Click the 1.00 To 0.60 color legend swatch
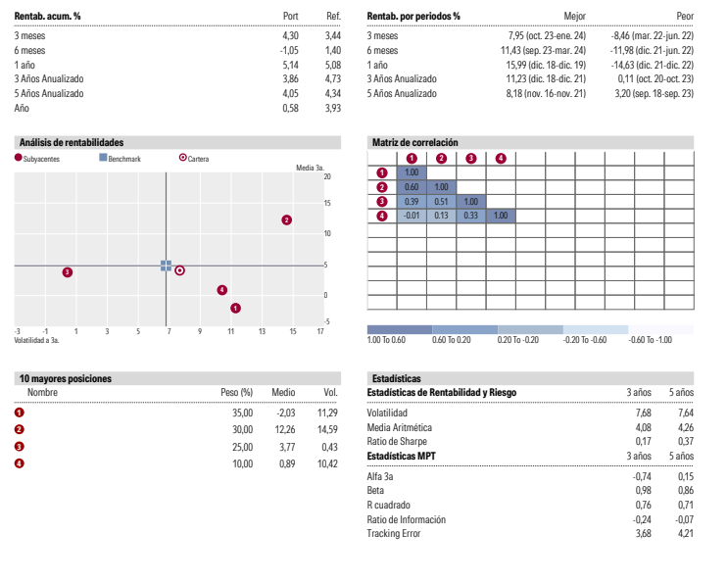The image size is (728, 583). (x=399, y=329)
